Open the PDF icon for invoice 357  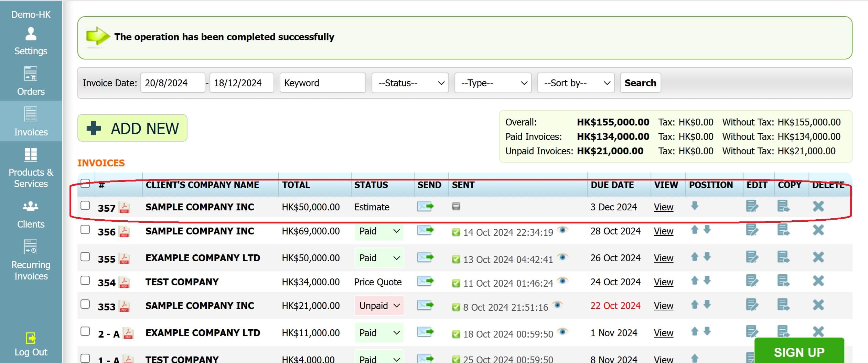[x=124, y=207]
